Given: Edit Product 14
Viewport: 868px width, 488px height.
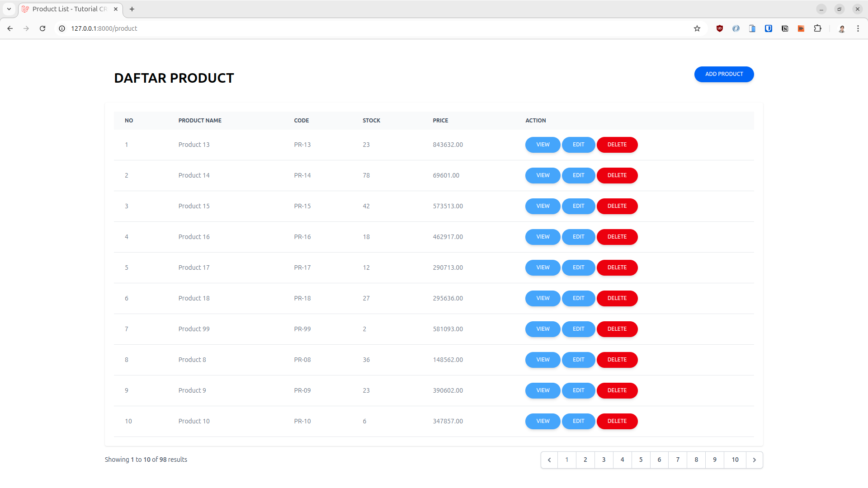Looking at the screenshot, I should [578, 175].
